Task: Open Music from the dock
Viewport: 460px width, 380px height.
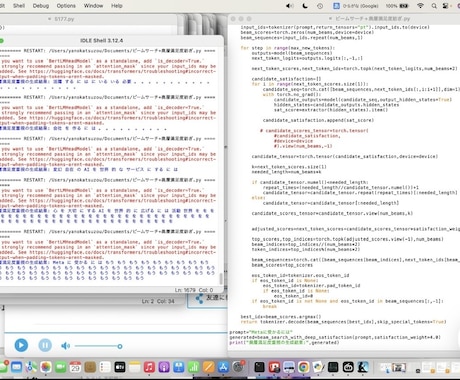Action: (x=149, y=367)
